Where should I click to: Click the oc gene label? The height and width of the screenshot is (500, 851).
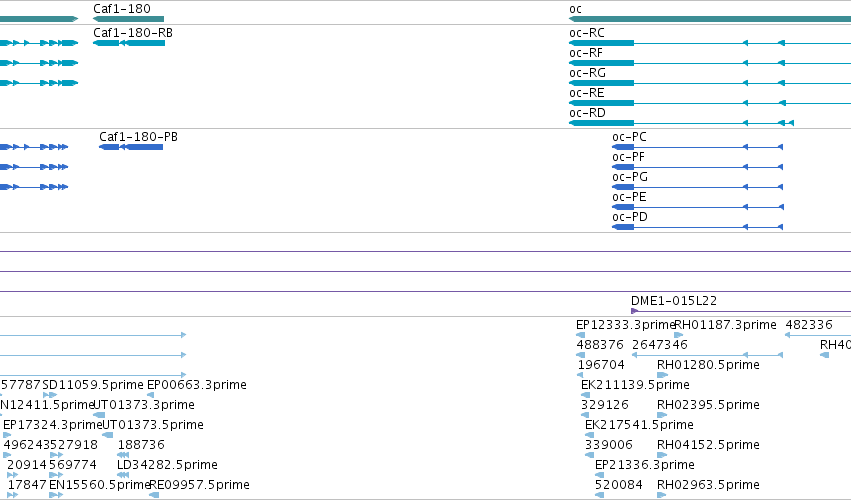pyautogui.click(x=575, y=9)
